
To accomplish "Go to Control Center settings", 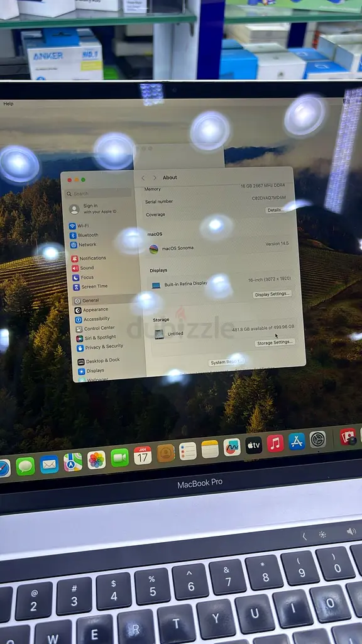I will coord(96,328).
